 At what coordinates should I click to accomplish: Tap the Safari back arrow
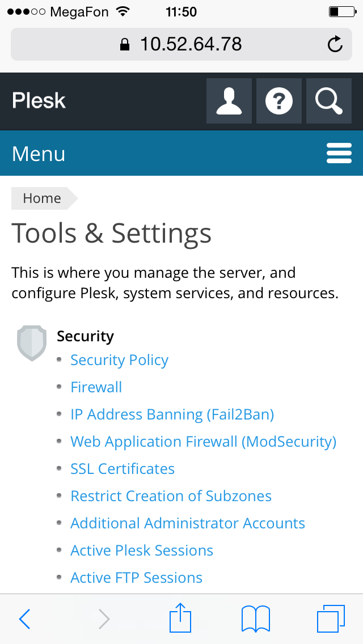[x=24, y=618]
